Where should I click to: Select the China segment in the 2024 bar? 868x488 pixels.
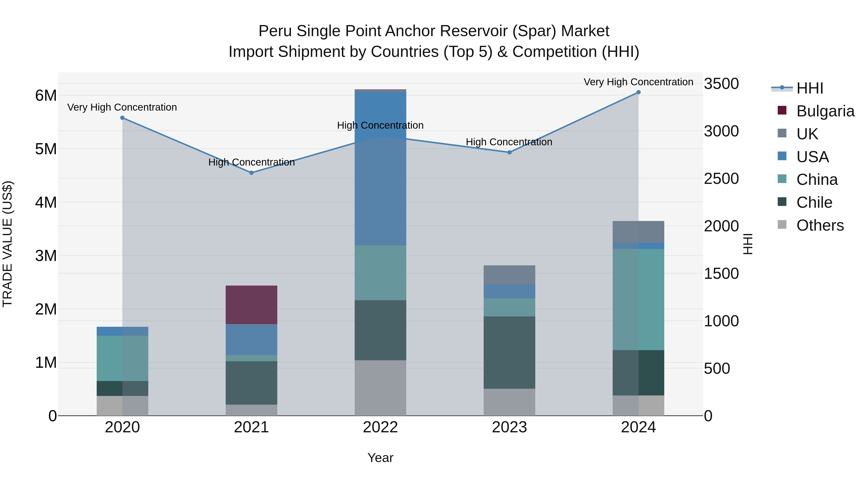[x=638, y=300]
